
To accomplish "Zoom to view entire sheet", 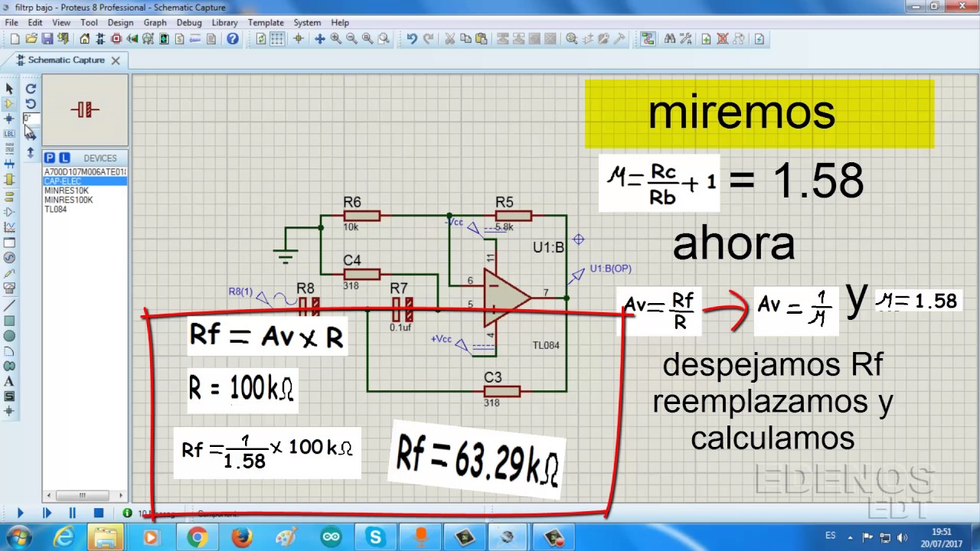I will tap(367, 38).
